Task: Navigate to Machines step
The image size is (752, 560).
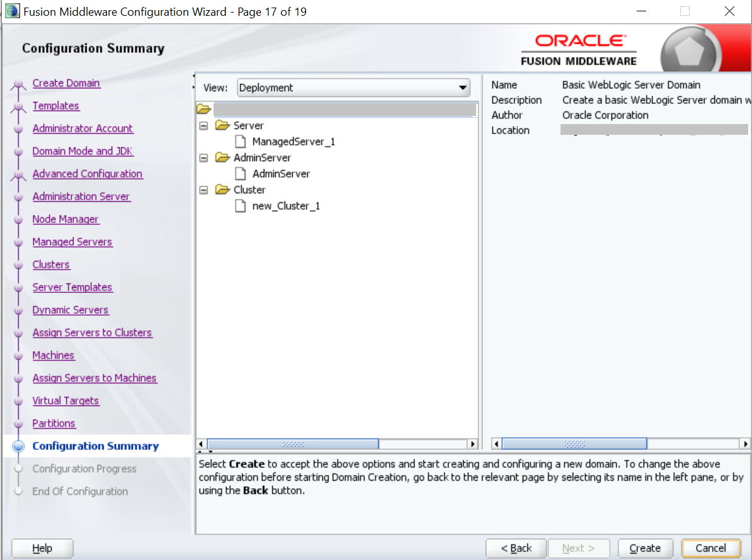Action: tap(54, 355)
